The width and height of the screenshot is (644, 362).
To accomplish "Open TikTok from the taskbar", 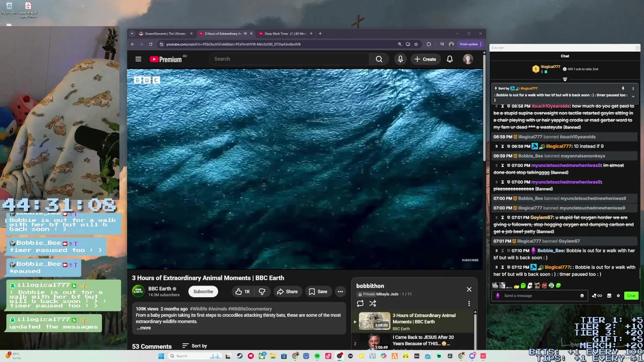I will tap(328, 356).
